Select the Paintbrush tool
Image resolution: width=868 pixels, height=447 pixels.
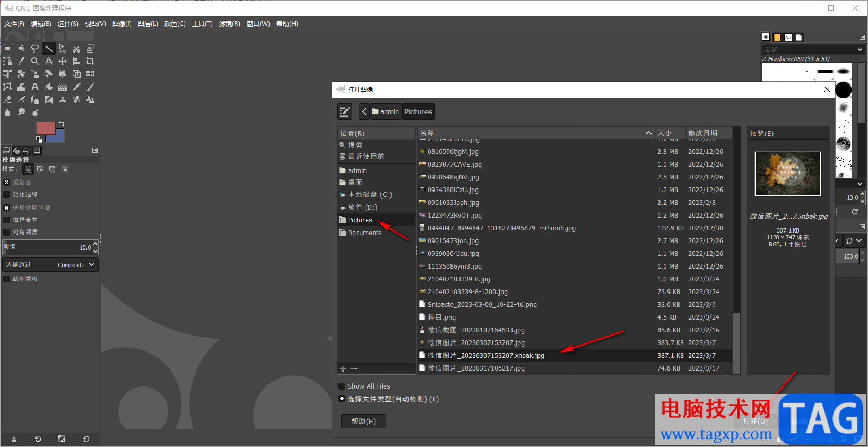90,87
